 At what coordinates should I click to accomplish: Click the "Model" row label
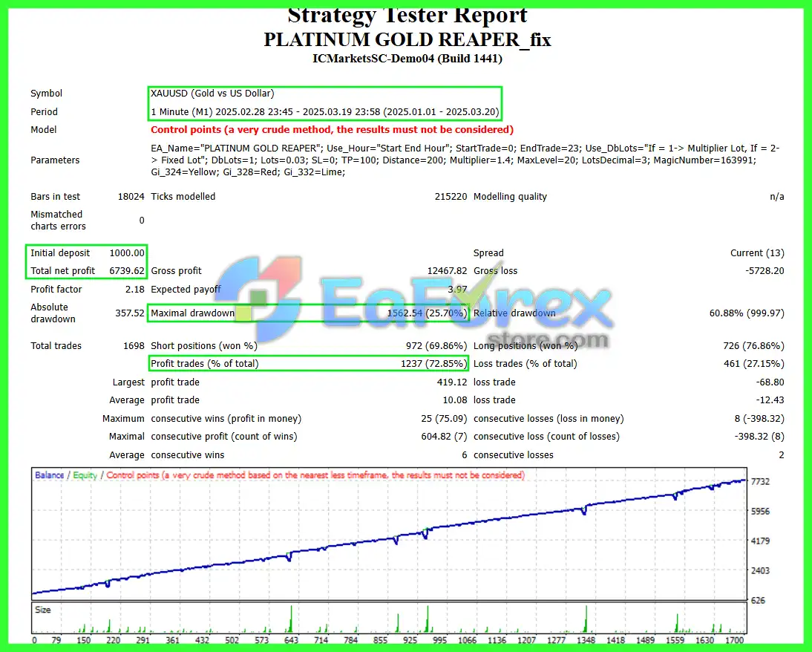[x=44, y=129]
